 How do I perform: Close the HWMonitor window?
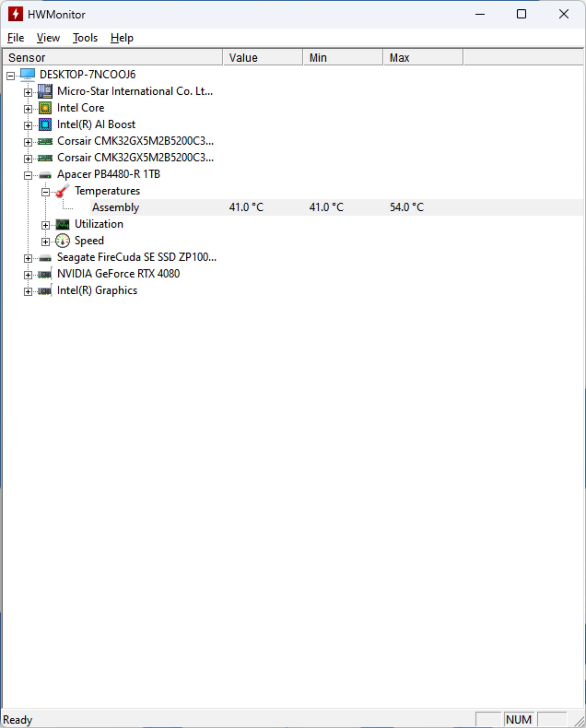pyautogui.click(x=564, y=14)
